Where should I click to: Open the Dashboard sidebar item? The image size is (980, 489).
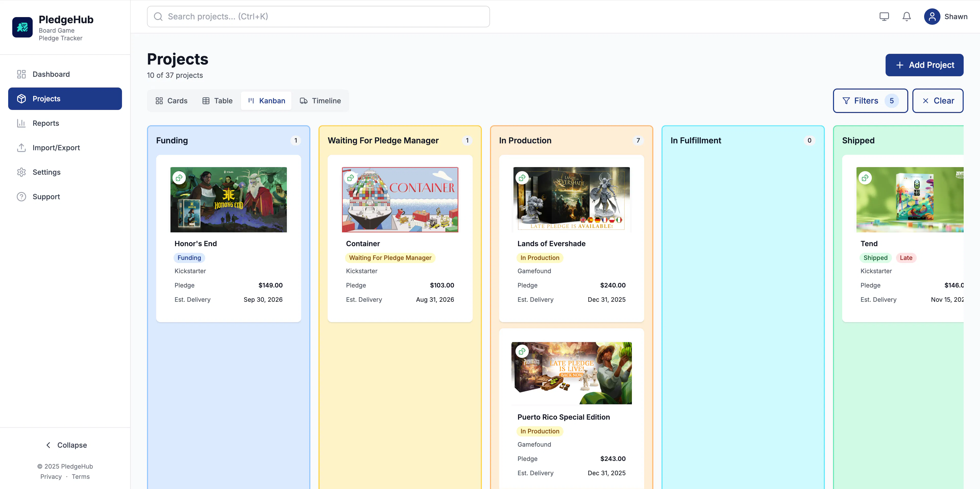[x=65, y=74]
